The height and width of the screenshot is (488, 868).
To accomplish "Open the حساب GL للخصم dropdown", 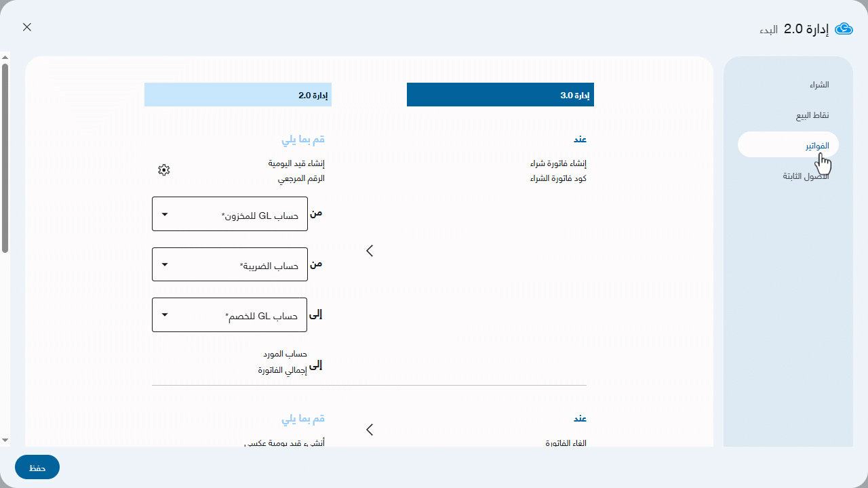I will tap(230, 315).
